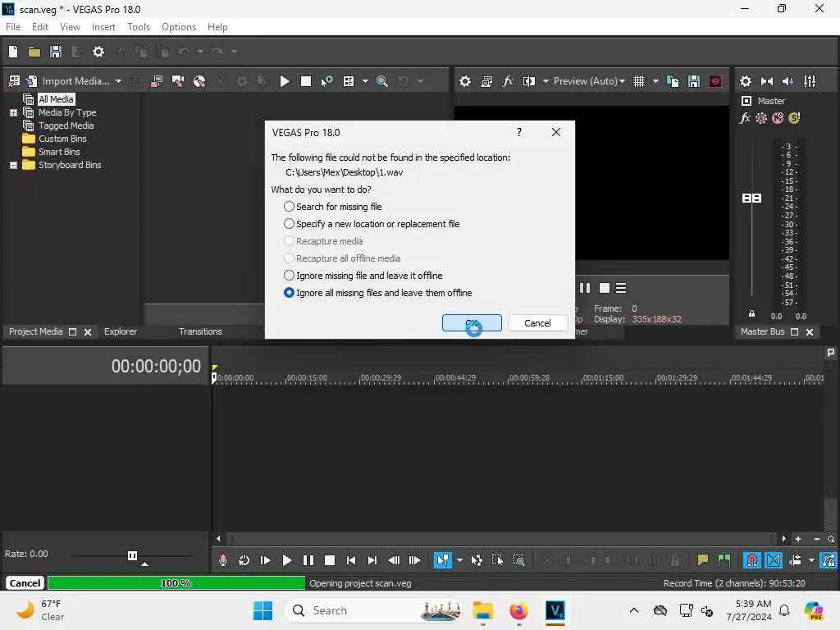Click Cancel in missing file dialog

[x=537, y=323]
